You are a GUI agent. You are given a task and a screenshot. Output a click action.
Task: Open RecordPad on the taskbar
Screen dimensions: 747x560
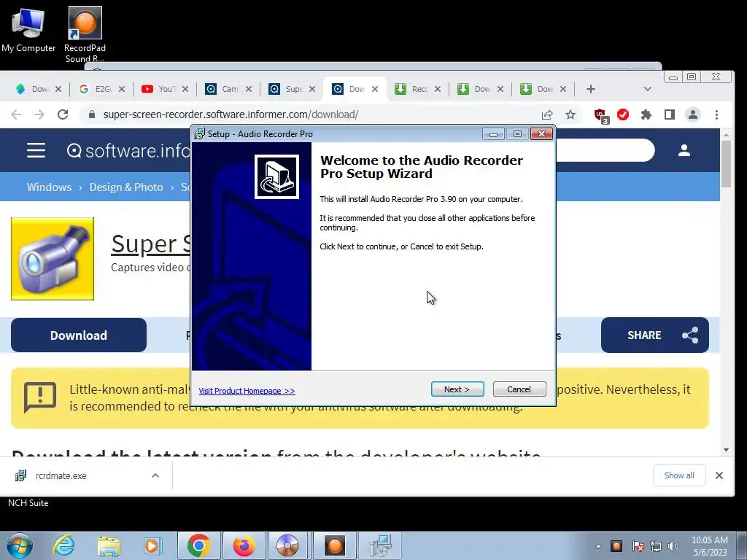334,545
